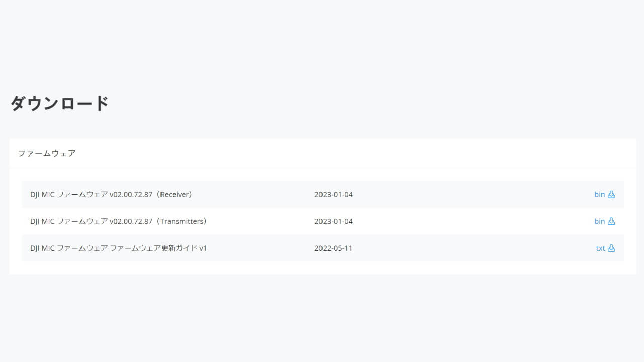This screenshot has height=362, width=644.
Task: Select the DJI MIC Transmitters firmware title
Action: coord(118,221)
